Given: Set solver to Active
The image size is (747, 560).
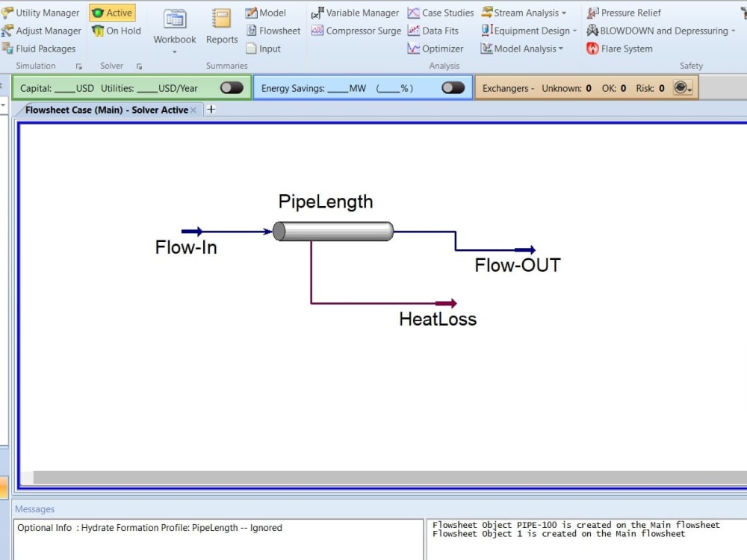Looking at the screenshot, I should click(113, 13).
